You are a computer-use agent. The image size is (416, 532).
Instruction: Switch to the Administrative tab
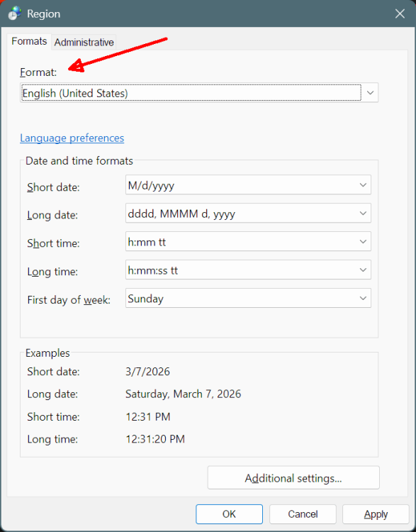click(x=84, y=42)
